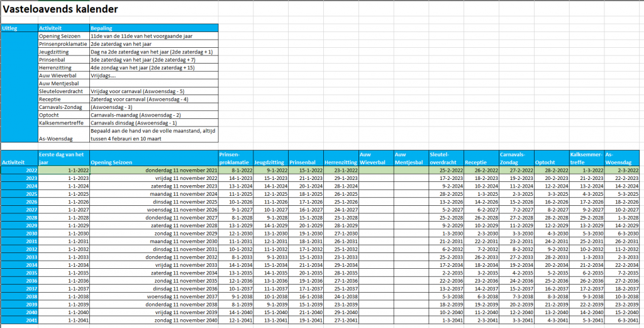Select Carnavals-Zondag date '24-2-2036'

point(517,281)
